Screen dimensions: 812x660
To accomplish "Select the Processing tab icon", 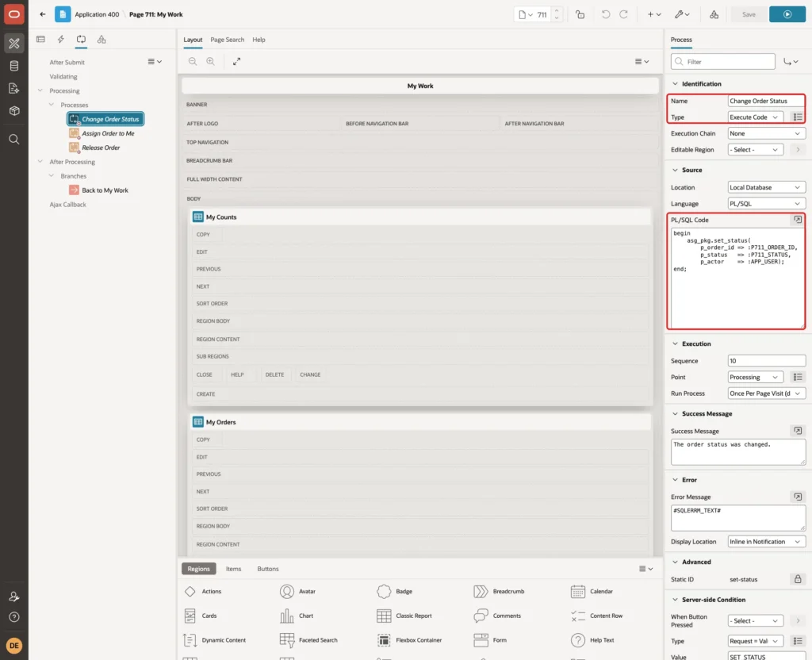I will tap(81, 40).
